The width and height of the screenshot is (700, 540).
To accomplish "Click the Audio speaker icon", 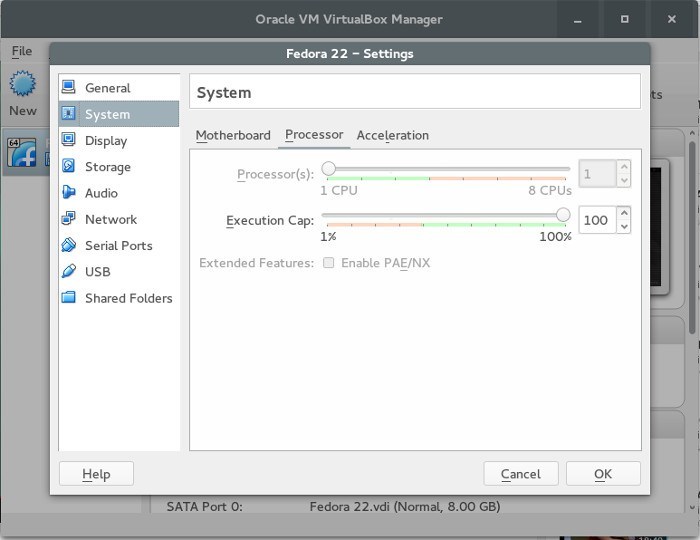I will 68,192.
